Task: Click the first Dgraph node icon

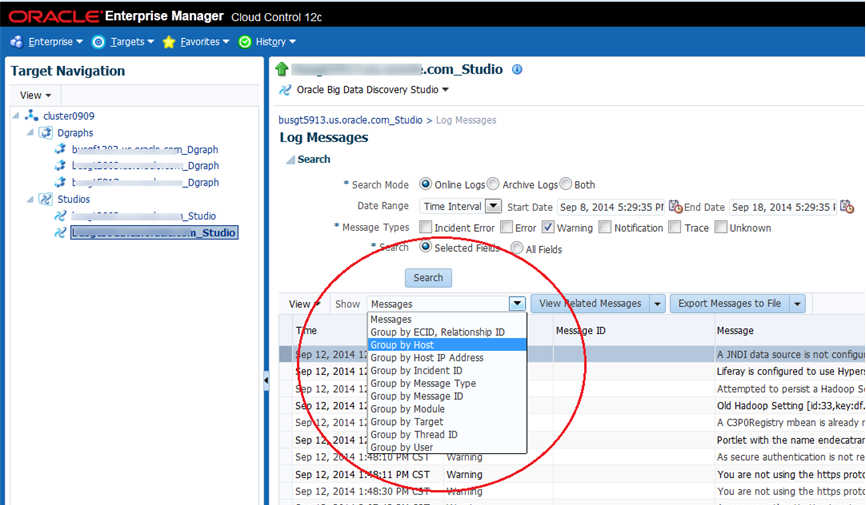Action: pos(60,149)
